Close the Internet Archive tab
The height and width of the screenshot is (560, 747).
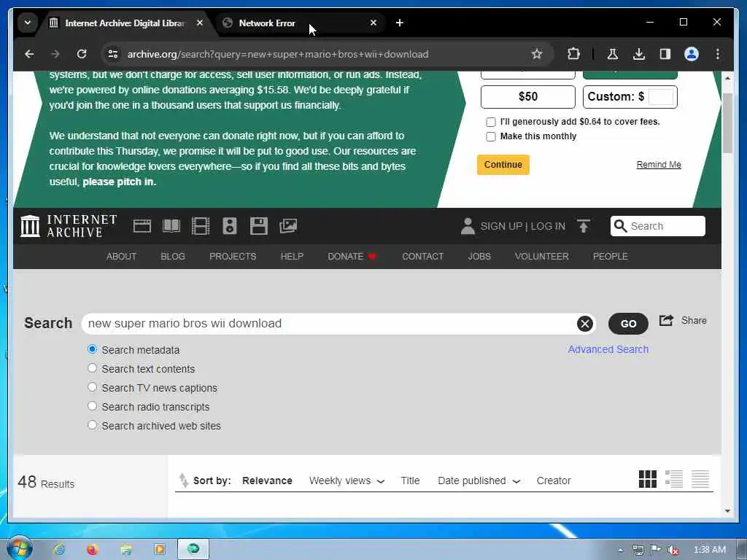click(200, 23)
